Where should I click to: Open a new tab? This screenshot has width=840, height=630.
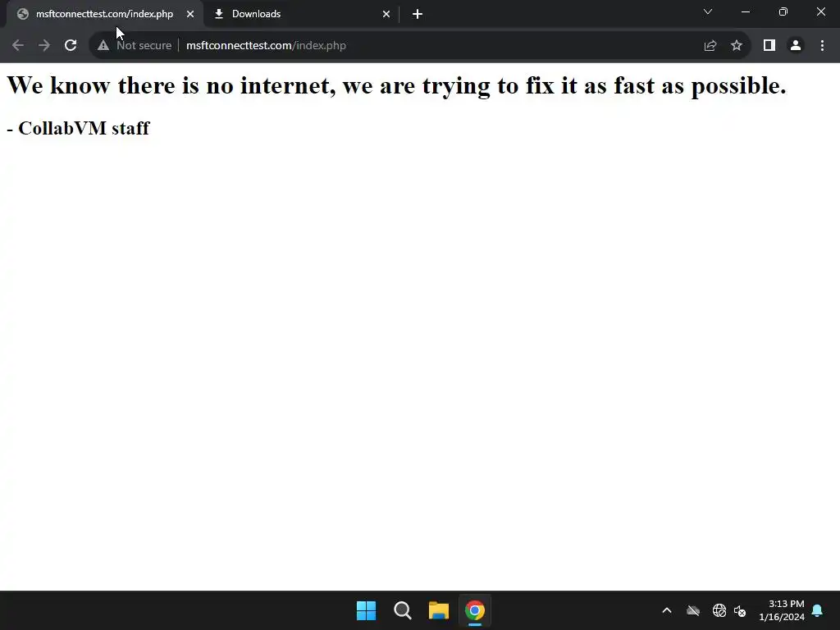(418, 14)
